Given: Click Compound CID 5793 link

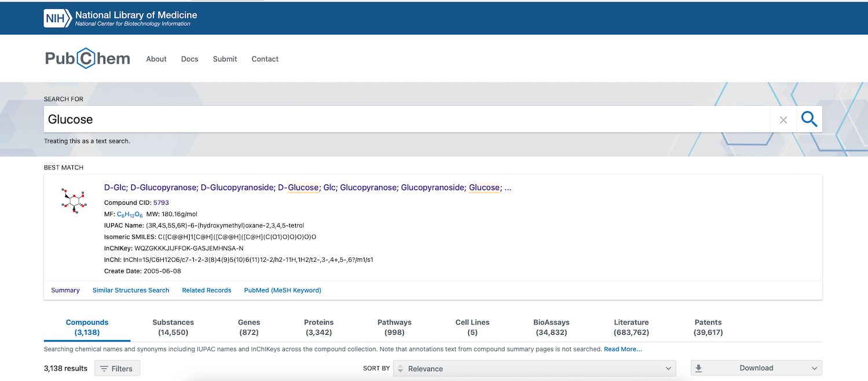Looking at the screenshot, I should click(161, 202).
